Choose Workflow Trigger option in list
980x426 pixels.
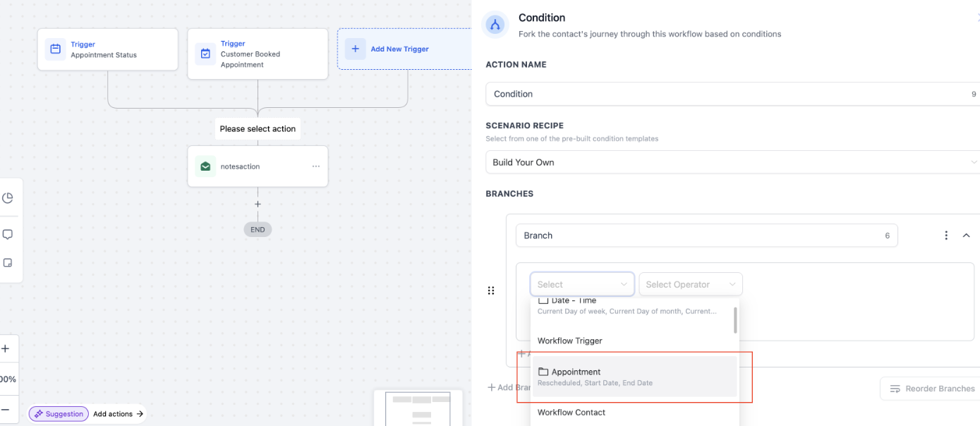(570, 341)
